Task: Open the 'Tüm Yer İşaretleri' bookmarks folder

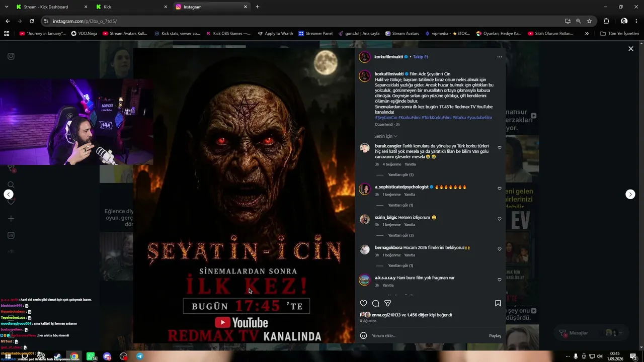Action: [620, 34]
